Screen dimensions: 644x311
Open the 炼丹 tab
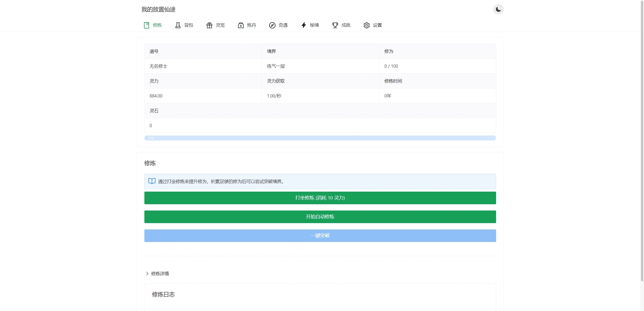point(252,25)
